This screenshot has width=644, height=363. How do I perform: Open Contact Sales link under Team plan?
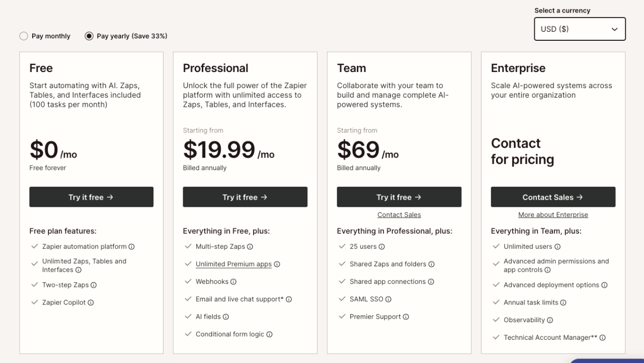(399, 215)
